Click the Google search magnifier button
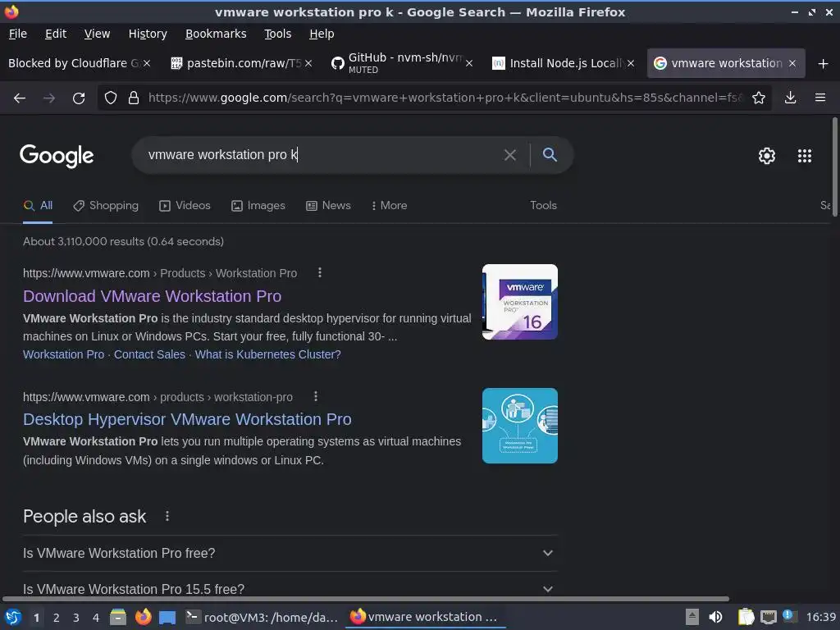The height and width of the screenshot is (630, 840). point(550,155)
